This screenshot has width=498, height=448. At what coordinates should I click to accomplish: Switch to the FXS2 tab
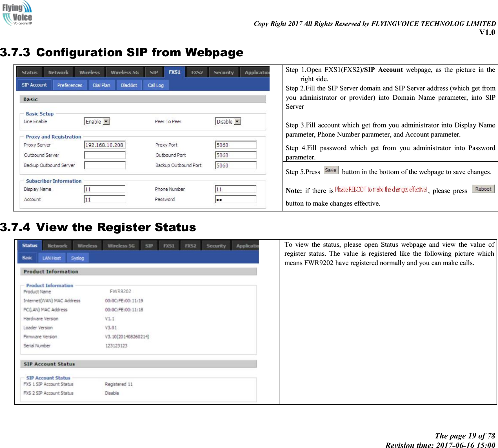tap(197, 72)
